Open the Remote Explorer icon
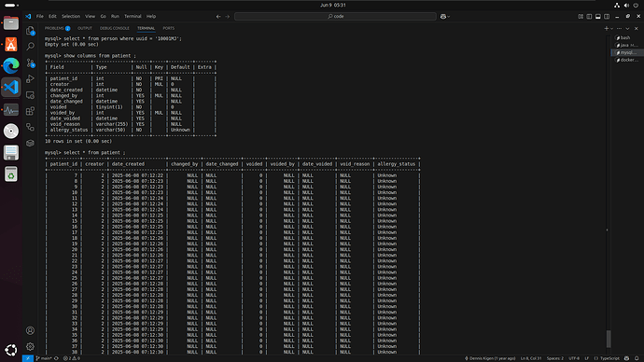This screenshot has width=644, height=362. (30, 95)
